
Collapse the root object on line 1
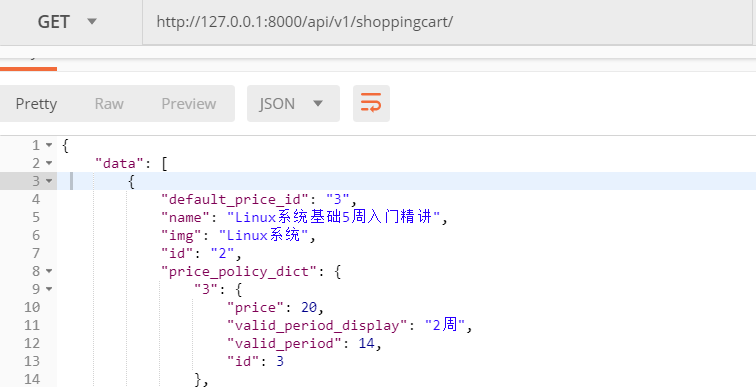49,146
